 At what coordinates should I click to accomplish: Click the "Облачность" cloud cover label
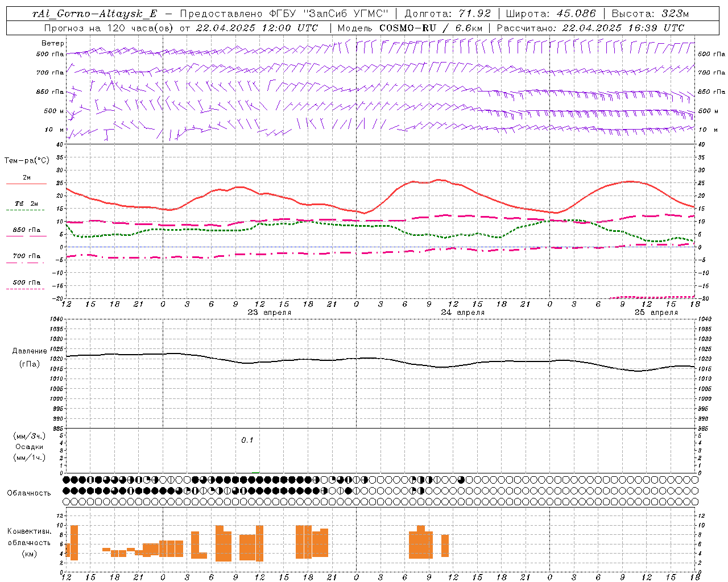click(x=29, y=493)
